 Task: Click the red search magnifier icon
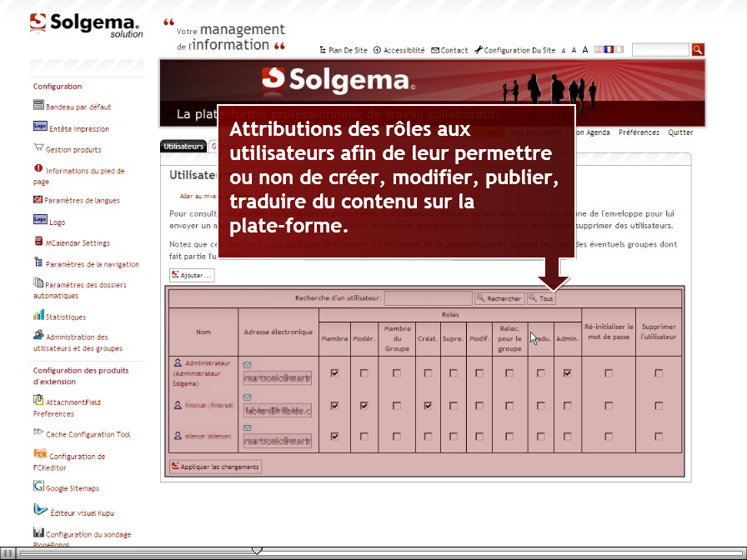tap(698, 49)
